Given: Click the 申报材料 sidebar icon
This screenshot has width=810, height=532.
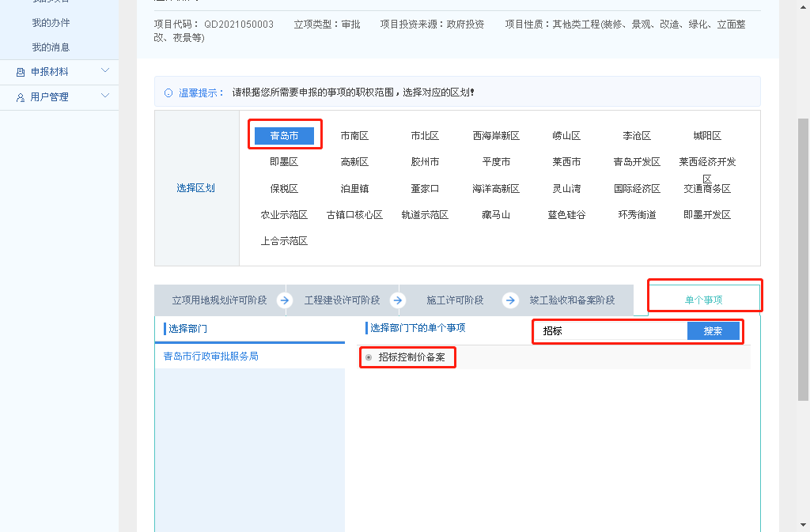Looking at the screenshot, I should point(21,72).
